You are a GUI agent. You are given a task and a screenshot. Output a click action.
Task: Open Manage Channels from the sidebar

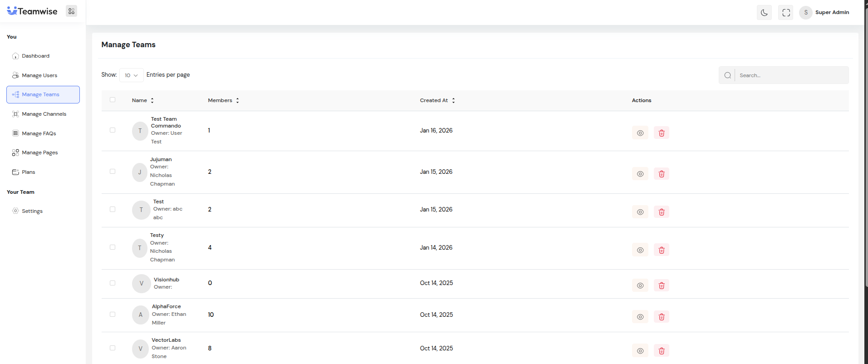[44, 114]
